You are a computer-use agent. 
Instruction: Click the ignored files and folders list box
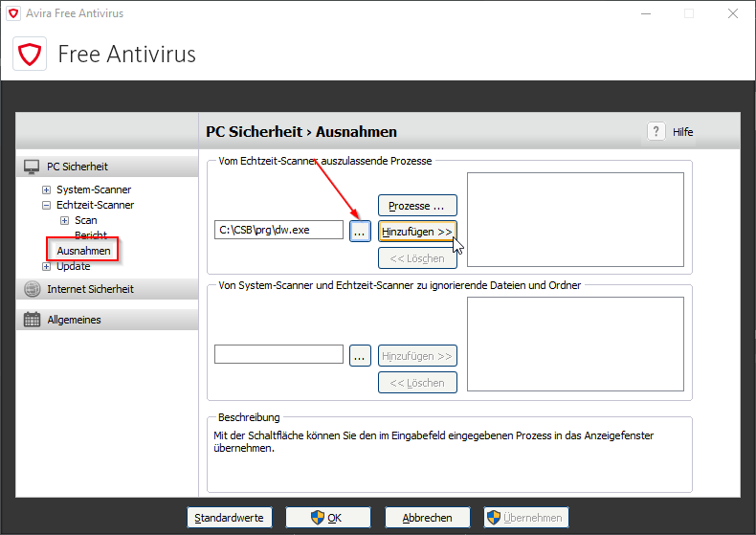(575, 344)
